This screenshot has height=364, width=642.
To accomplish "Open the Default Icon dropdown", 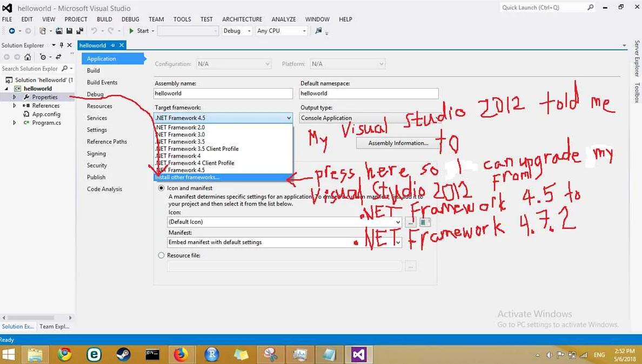I will (285, 221).
